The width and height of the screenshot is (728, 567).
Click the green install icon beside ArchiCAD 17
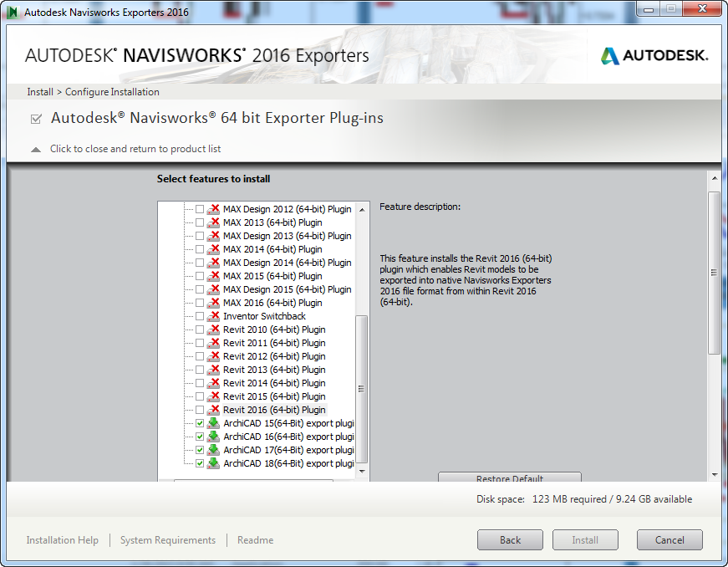coord(213,450)
